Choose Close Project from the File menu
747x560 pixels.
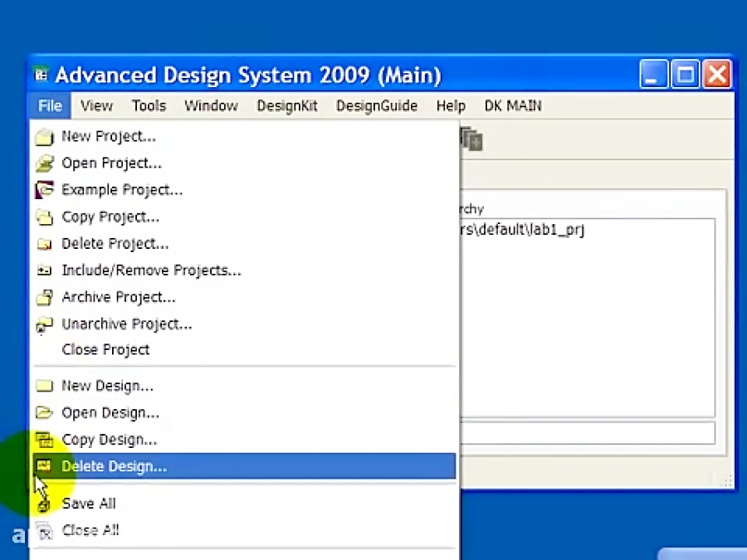tap(105, 349)
